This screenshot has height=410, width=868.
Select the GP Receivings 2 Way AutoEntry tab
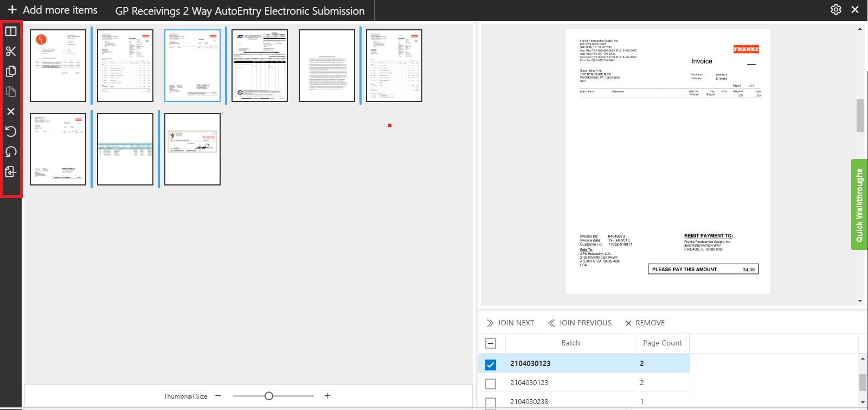pyautogui.click(x=240, y=11)
